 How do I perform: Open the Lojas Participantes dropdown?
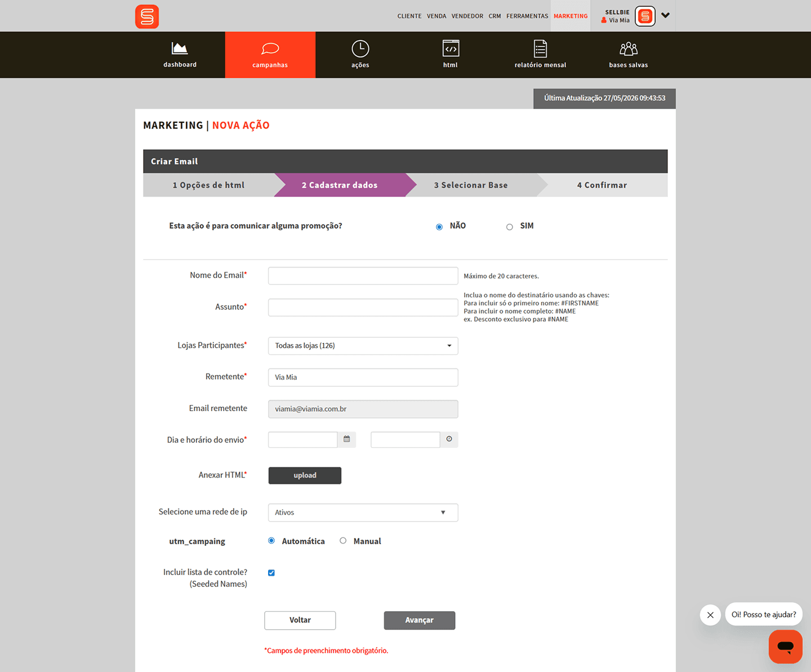(363, 346)
